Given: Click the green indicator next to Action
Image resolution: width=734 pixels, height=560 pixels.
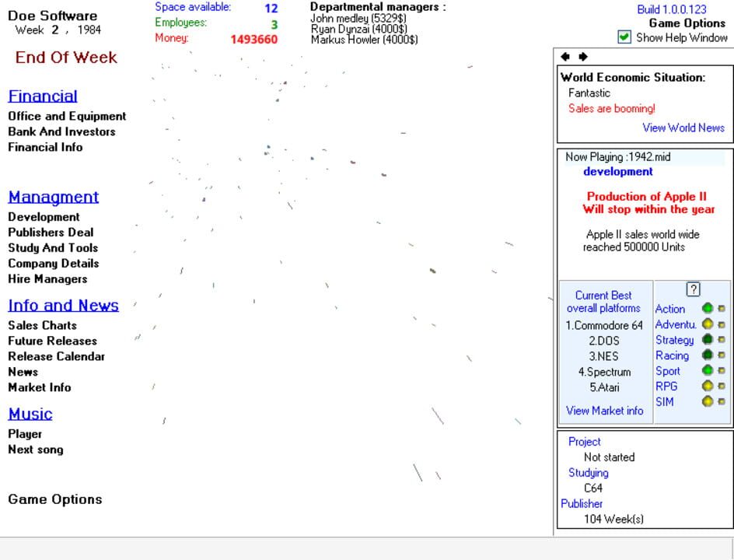Looking at the screenshot, I should coord(708,309).
